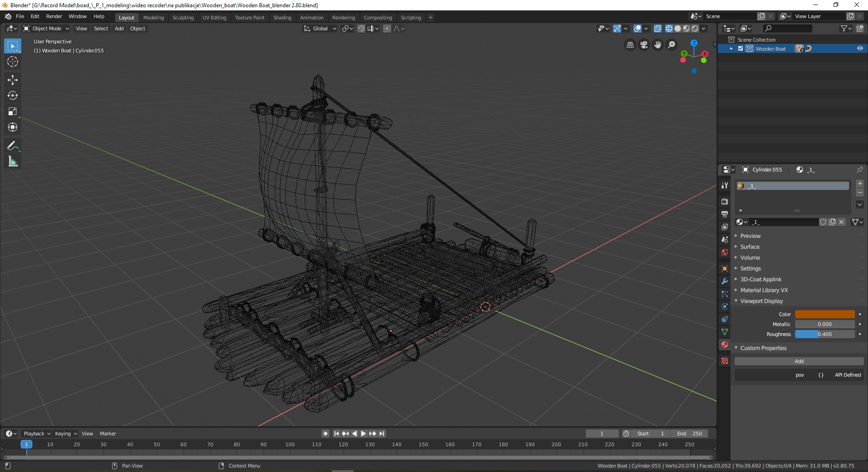Collapse the Viewport Display panel
Screen dimensions: 868x472
click(x=761, y=301)
